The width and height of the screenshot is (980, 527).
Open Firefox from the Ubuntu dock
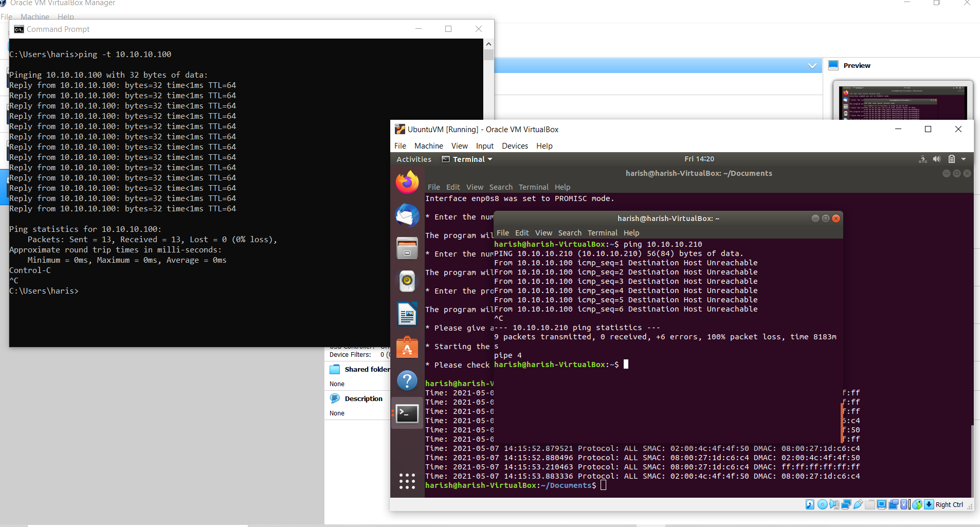(x=407, y=183)
